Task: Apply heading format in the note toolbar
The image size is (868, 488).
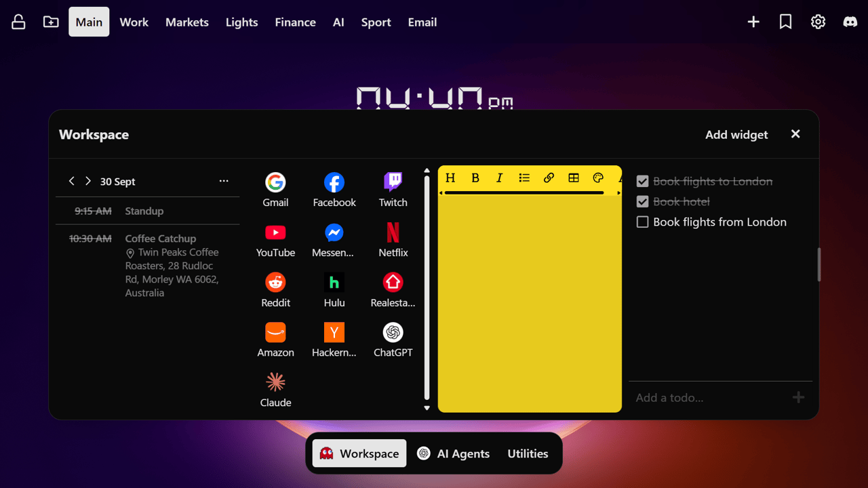Action: pos(450,178)
